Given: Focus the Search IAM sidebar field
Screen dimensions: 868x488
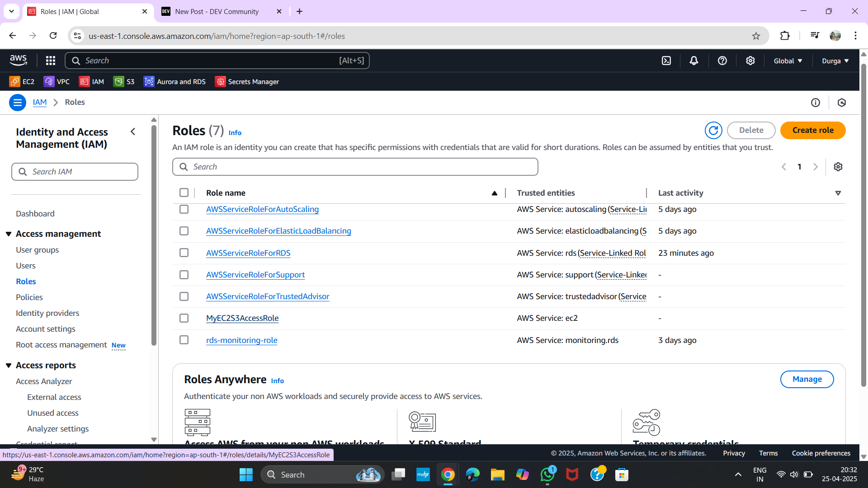Looking at the screenshot, I should 75,172.
